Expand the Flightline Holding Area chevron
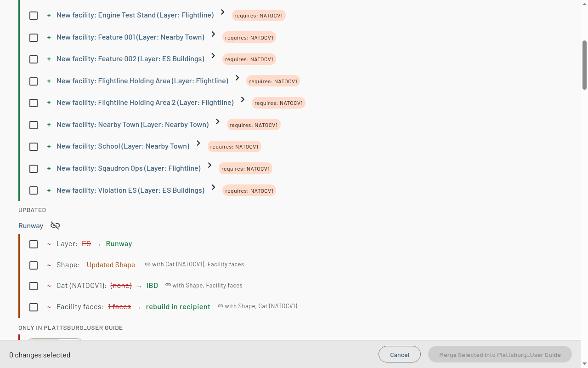The image size is (588, 368). tap(237, 78)
